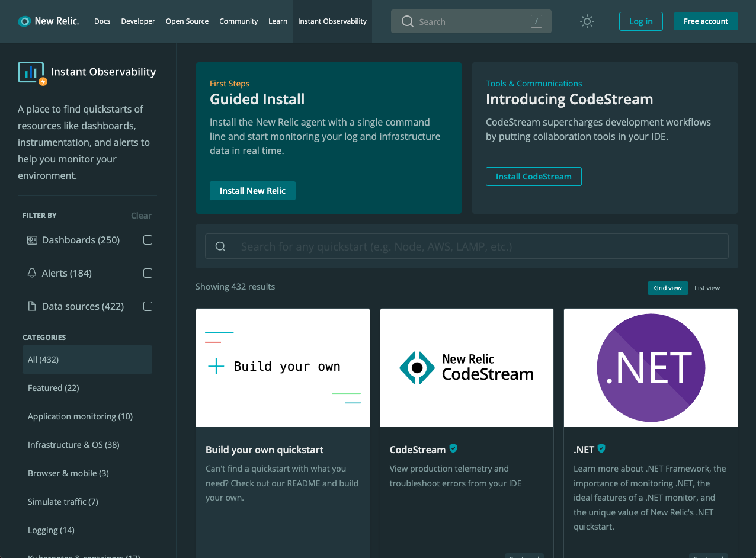Viewport: 756px width, 558px height.
Task: Toggle dark mode with the sun icon
Action: click(587, 21)
